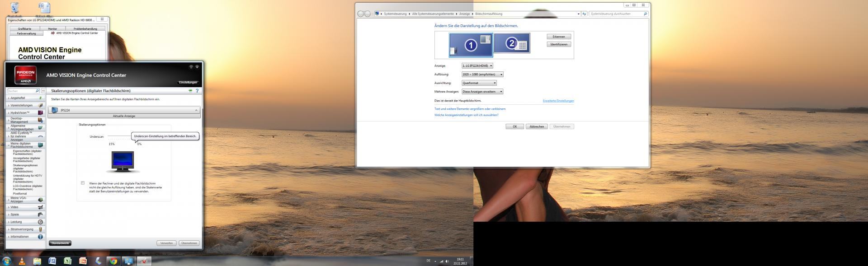868x266 pixels.
Task: Open the IPS224 display selector dropdown
Action: [124, 110]
